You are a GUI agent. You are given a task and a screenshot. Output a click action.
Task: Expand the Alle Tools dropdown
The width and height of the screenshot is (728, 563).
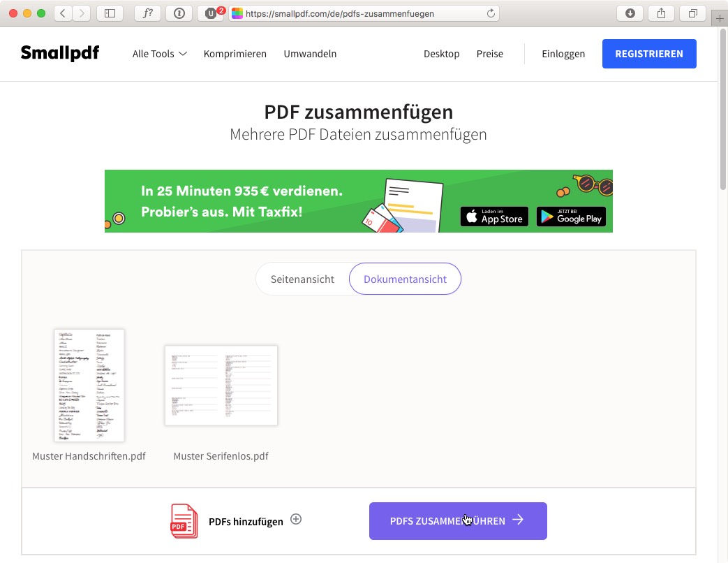point(159,54)
